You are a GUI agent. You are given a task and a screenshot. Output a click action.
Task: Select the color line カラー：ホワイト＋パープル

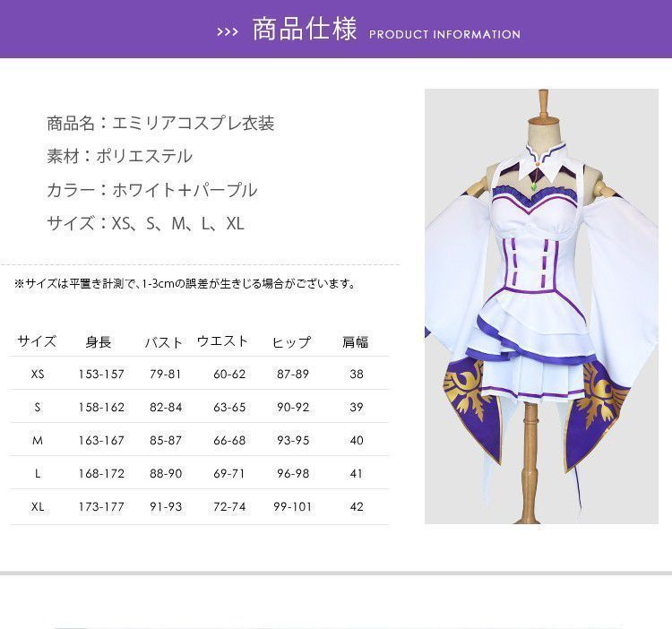point(152,190)
